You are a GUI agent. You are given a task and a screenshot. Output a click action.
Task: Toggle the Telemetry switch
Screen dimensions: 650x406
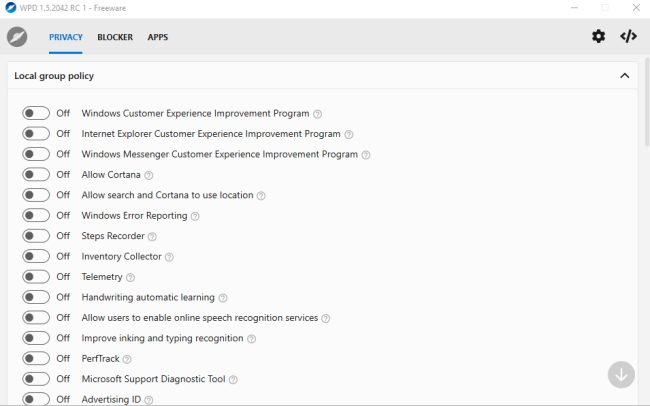pos(36,277)
